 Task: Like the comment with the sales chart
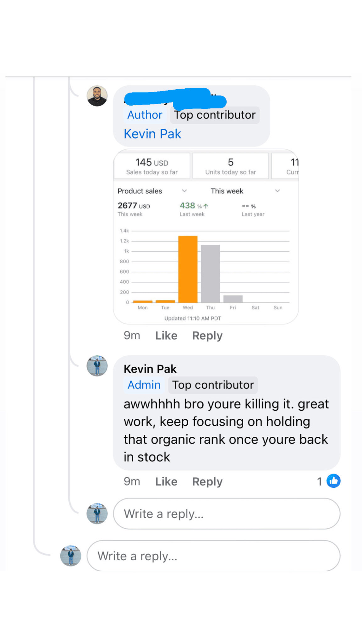click(166, 336)
